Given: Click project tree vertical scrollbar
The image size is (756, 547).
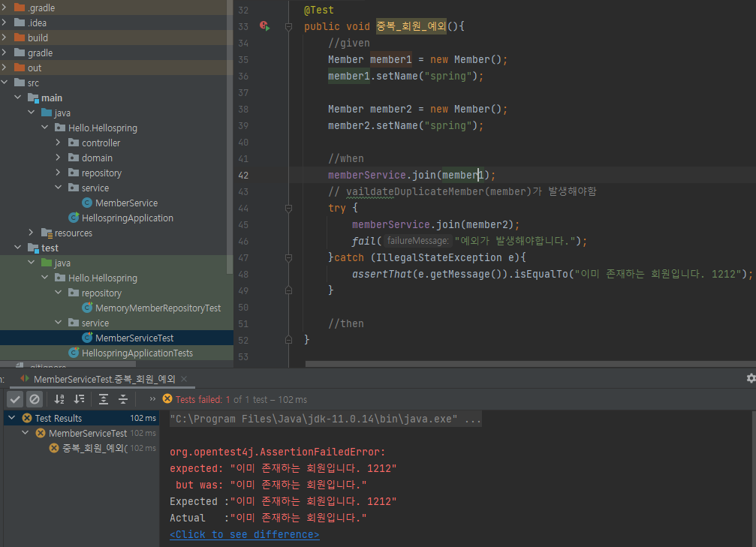Looking at the screenshot, I should point(230,137).
